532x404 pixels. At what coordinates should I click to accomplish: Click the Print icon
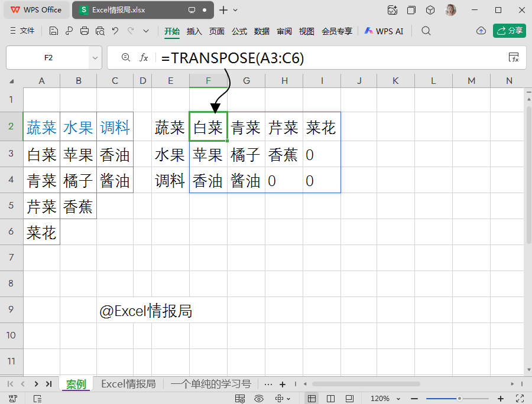tap(85, 31)
